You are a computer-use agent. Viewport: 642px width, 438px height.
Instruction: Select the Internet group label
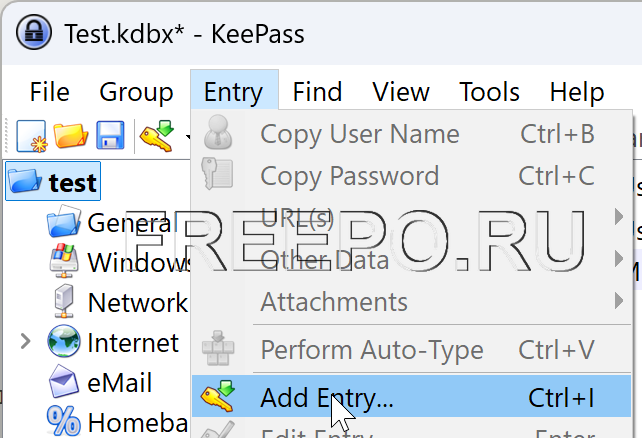[x=133, y=342]
